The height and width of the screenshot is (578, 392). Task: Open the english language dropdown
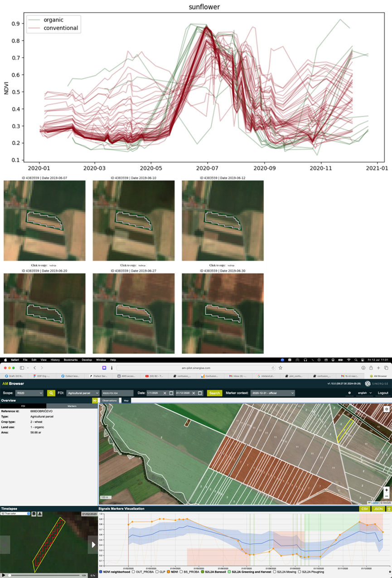point(364,393)
